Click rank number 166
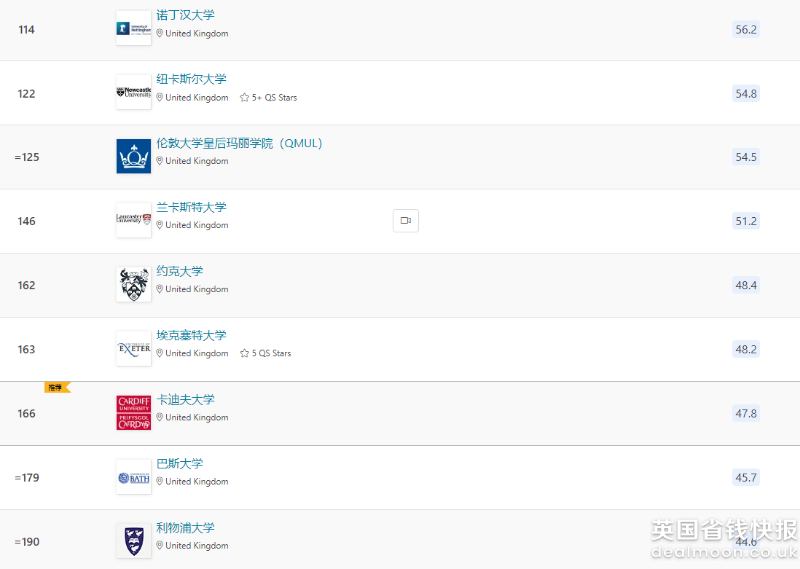The width and height of the screenshot is (800, 569). tap(27, 414)
